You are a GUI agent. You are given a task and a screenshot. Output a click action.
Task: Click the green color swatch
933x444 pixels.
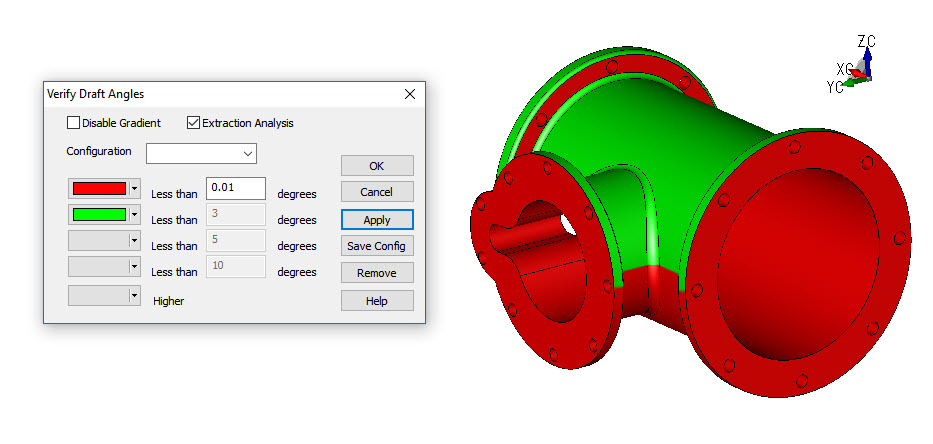[x=99, y=214]
